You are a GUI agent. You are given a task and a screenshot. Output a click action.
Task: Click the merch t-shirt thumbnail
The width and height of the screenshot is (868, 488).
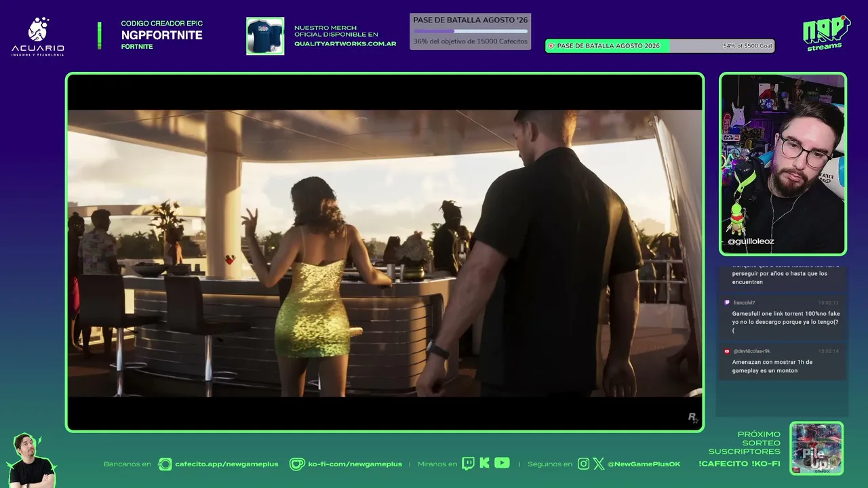coord(265,36)
